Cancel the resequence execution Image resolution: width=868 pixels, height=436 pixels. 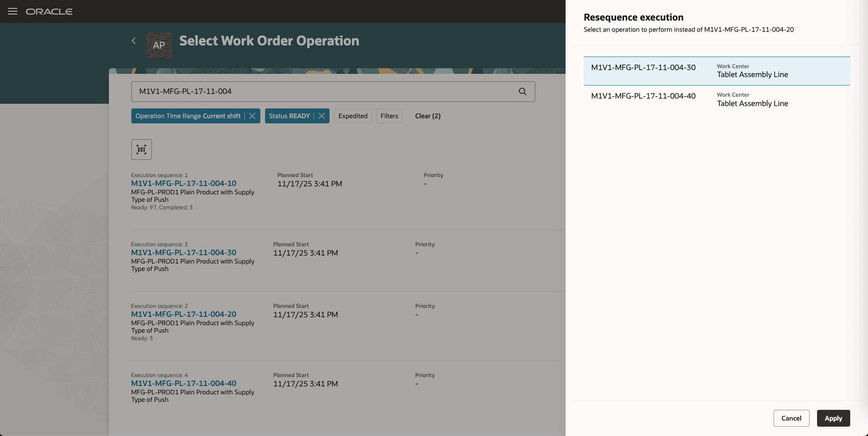pyautogui.click(x=791, y=418)
